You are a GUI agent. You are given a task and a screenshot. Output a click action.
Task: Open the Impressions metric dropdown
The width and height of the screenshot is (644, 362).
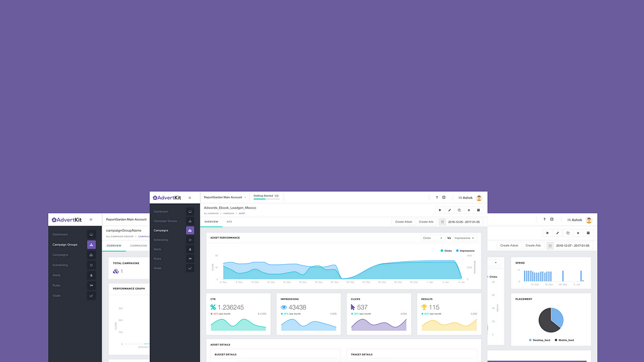(465, 238)
